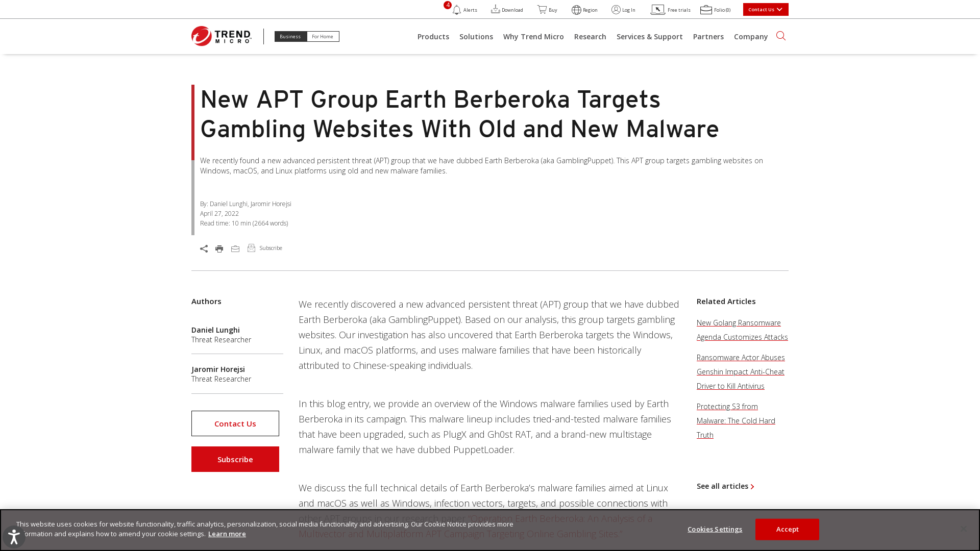Open author Daniel Lunghi profile
The height and width of the screenshot is (551, 980).
tap(215, 330)
